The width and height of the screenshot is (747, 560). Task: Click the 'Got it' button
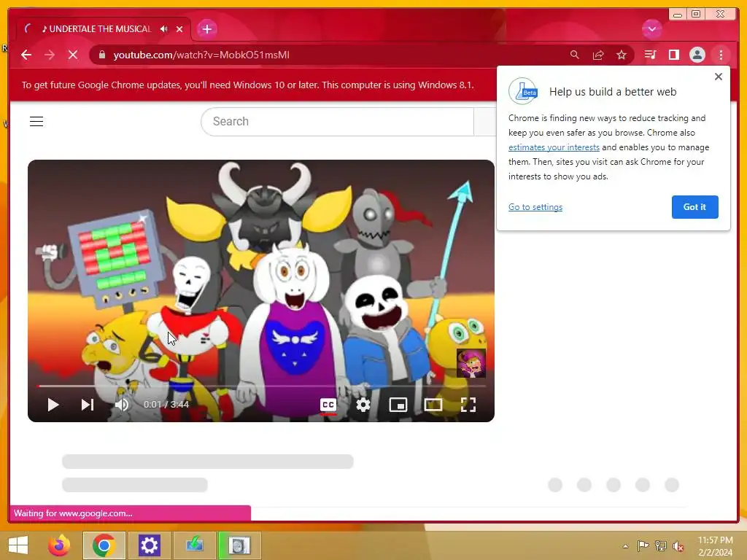coord(694,207)
